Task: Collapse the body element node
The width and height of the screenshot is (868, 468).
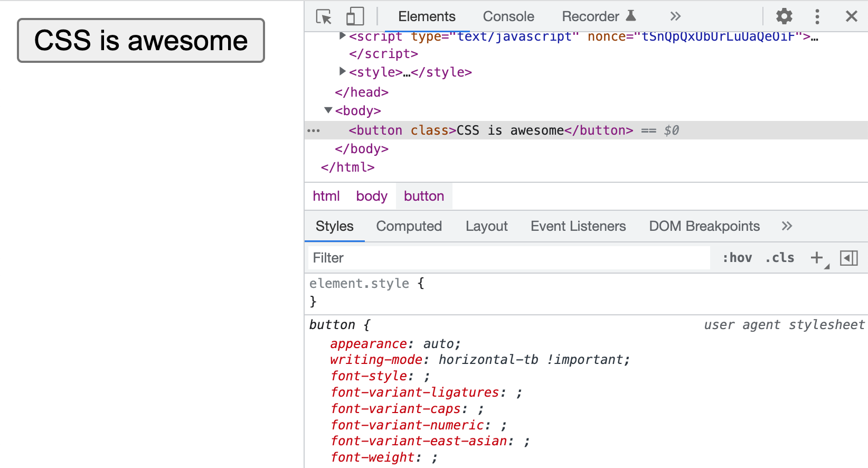Action: 328,110
